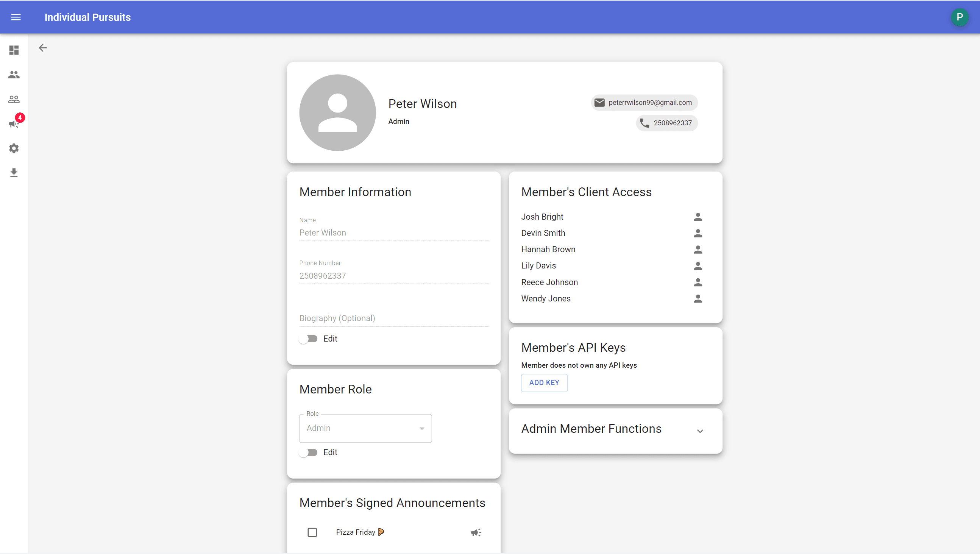Check the Pizza Friday announcement checkbox

(x=312, y=532)
